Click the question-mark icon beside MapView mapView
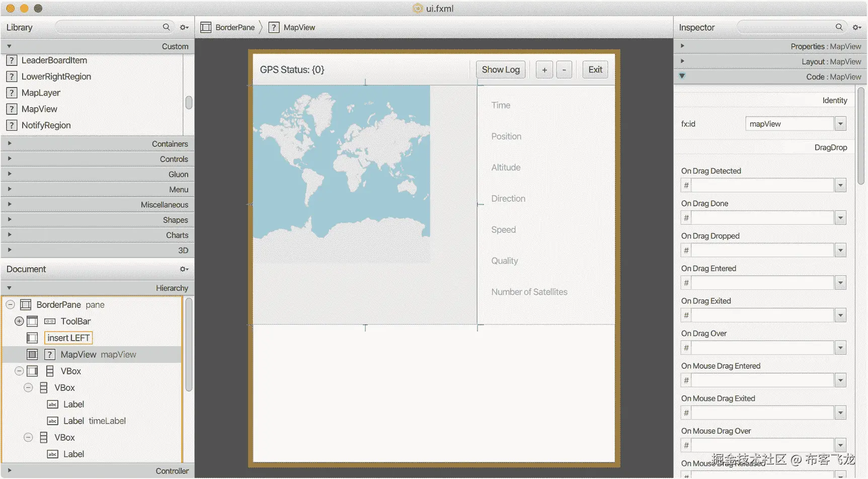 pyautogui.click(x=49, y=354)
